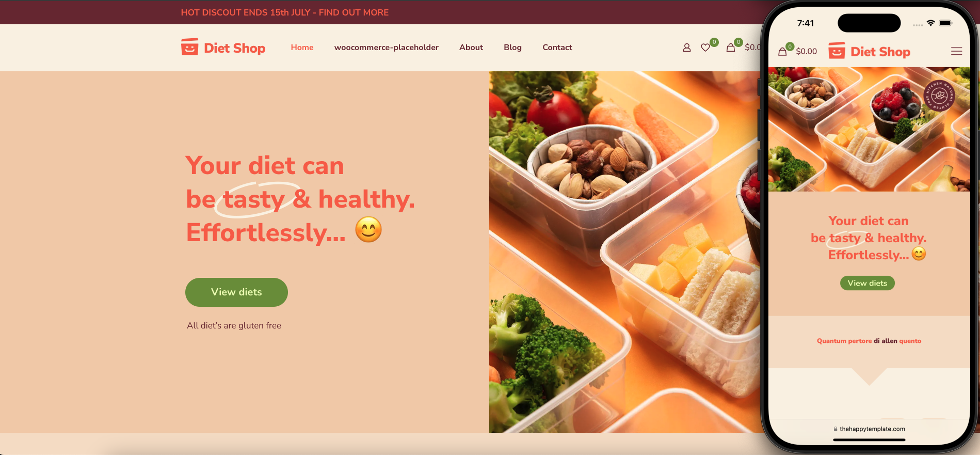Open the hamburger menu in phone preview
This screenshot has width=980, height=455.
coord(956,51)
